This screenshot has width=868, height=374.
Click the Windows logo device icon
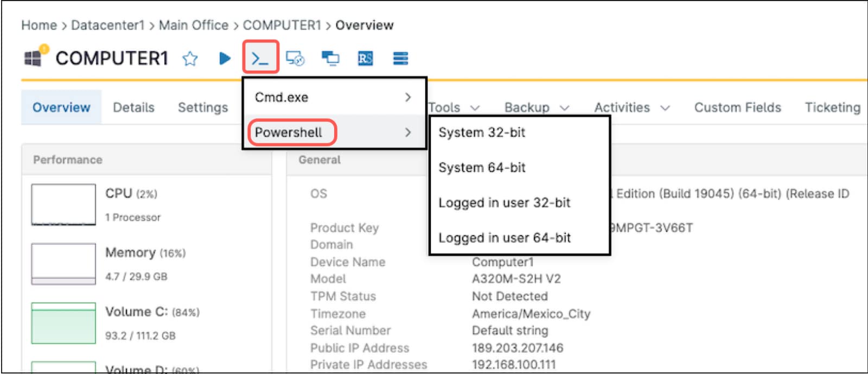click(34, 58)
